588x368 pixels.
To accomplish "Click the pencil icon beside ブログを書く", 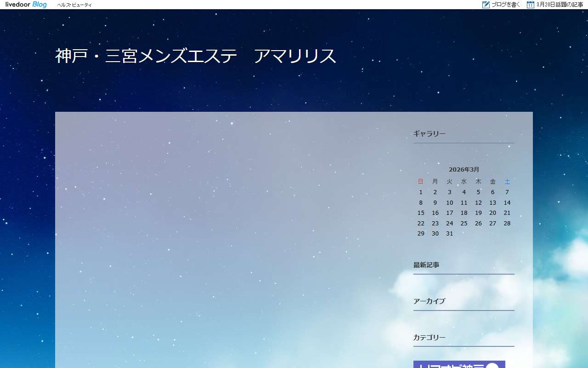I will pyautogui.click(x=486, y=5).
